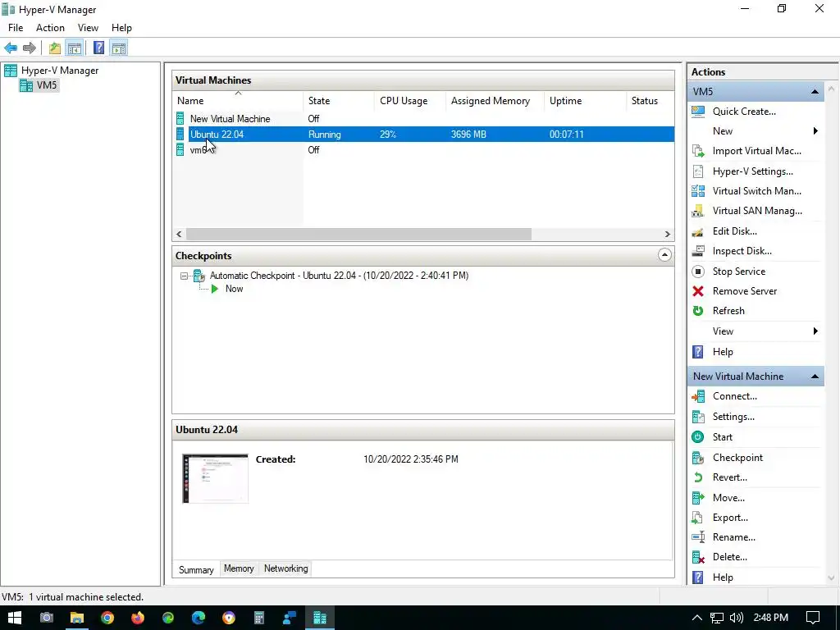840x630 pixels.
Task: Sort by the Assigned Memory column header
Action: [495, 101]
